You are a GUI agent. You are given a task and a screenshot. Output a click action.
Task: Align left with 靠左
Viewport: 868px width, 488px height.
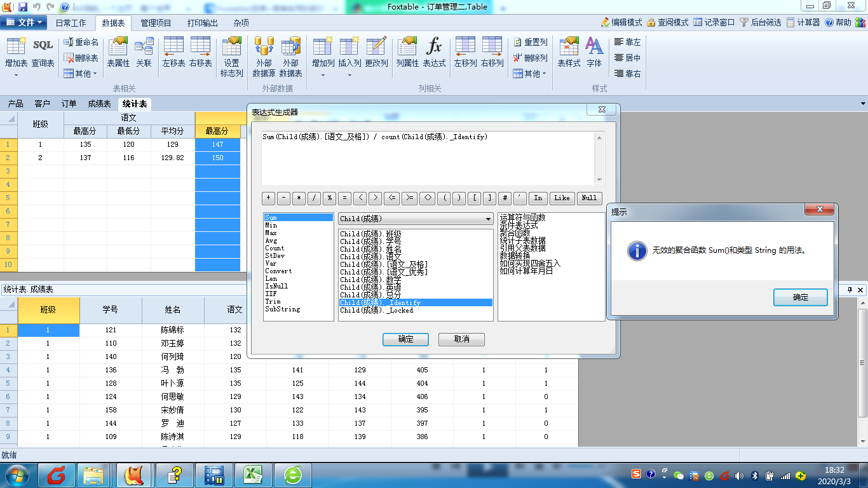[x=628, y=42]
